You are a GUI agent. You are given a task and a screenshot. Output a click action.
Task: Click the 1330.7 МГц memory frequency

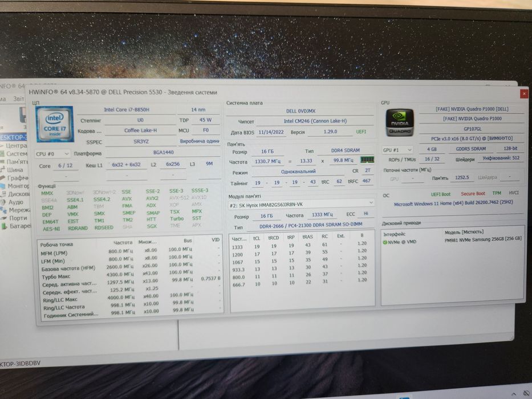pos(267,161)
